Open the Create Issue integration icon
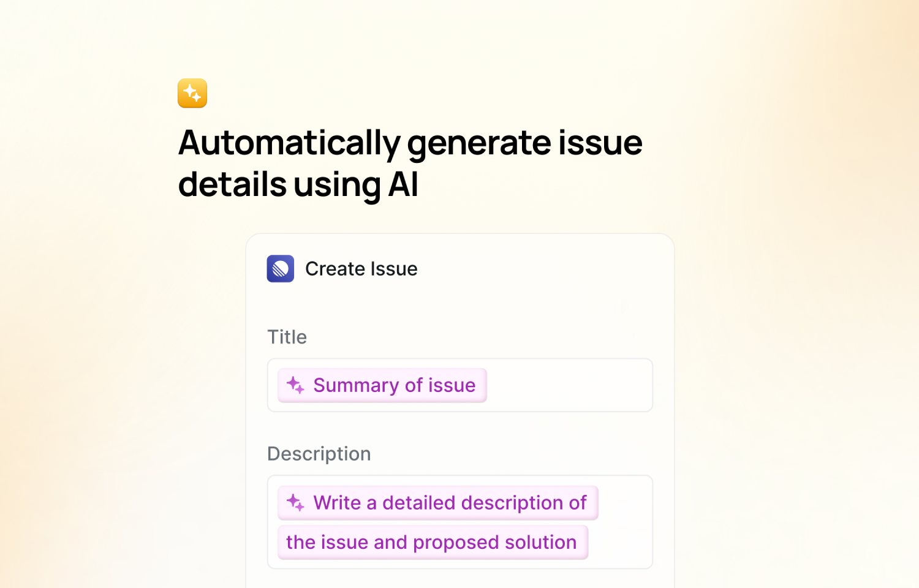 click(280, 268)
